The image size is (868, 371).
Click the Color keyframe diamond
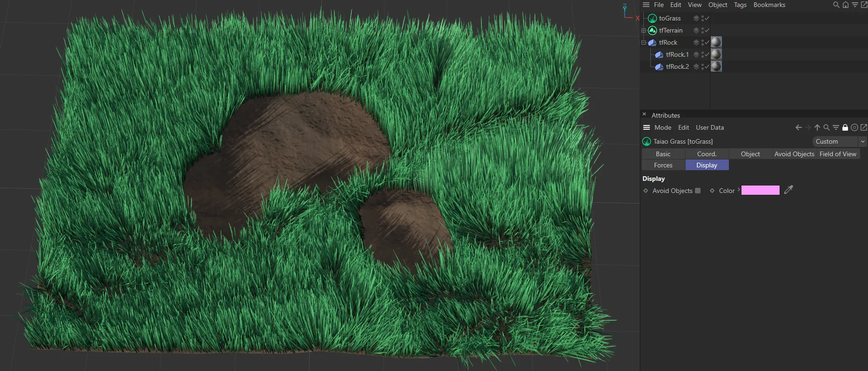coord(712,191)
